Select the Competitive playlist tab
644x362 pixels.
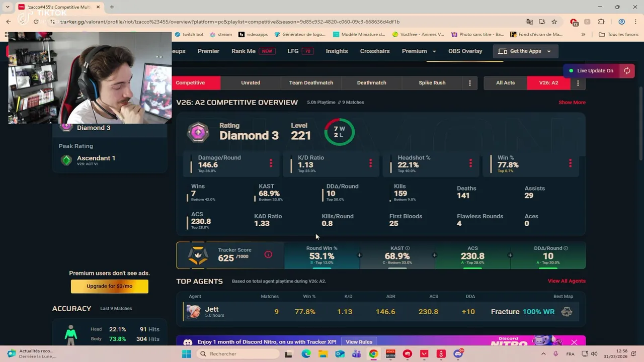(190, 83)
